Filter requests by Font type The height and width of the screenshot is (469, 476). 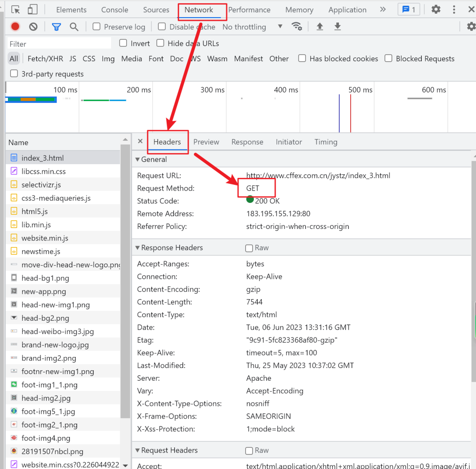[x=156, y=59]
